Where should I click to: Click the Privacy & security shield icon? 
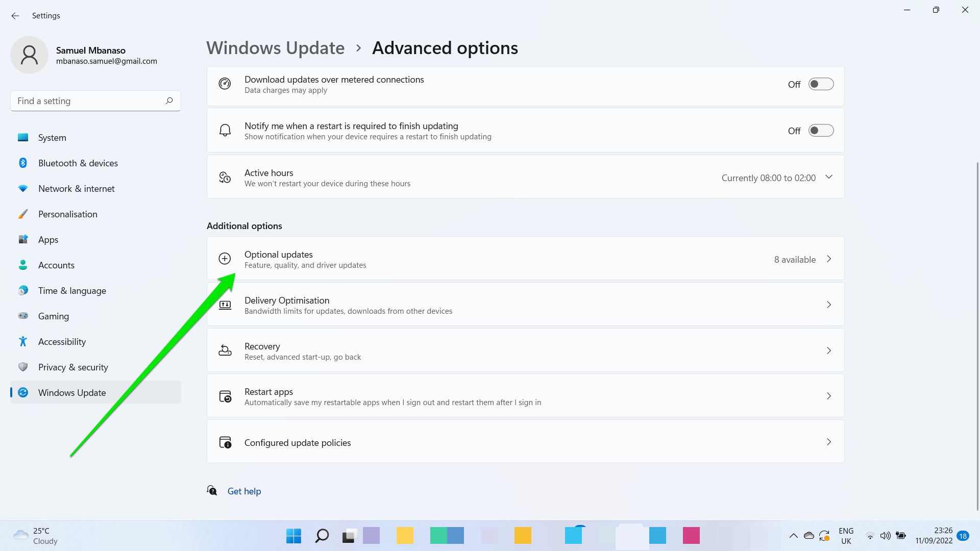23,367
